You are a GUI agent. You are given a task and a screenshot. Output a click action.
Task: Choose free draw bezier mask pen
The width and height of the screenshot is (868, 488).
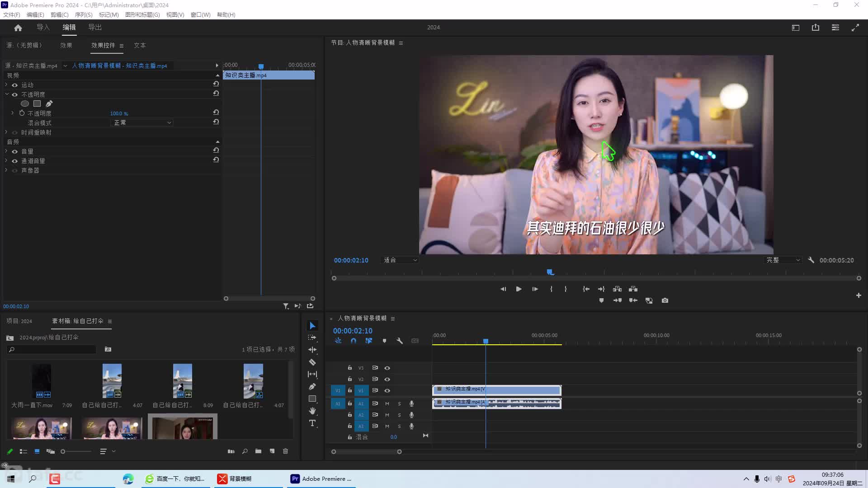tap(49, 103)
